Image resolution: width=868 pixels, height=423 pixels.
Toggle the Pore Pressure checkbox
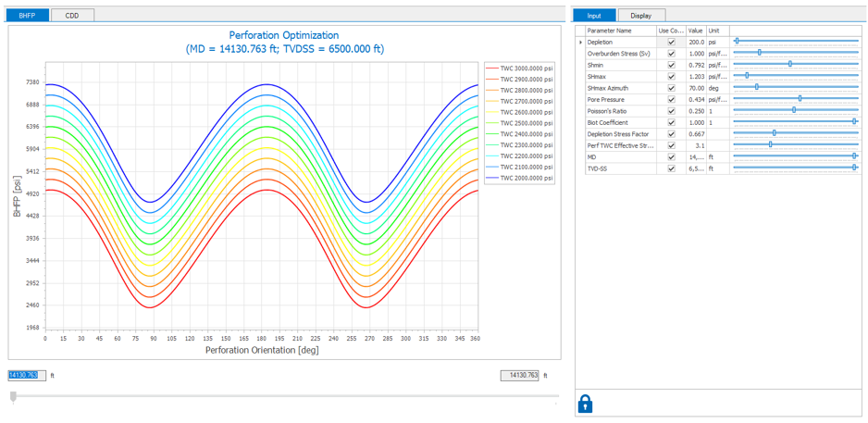671,99
